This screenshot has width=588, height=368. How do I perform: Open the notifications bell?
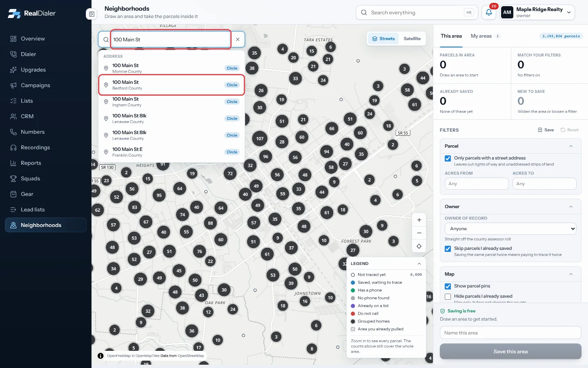(x=489, y=12)
